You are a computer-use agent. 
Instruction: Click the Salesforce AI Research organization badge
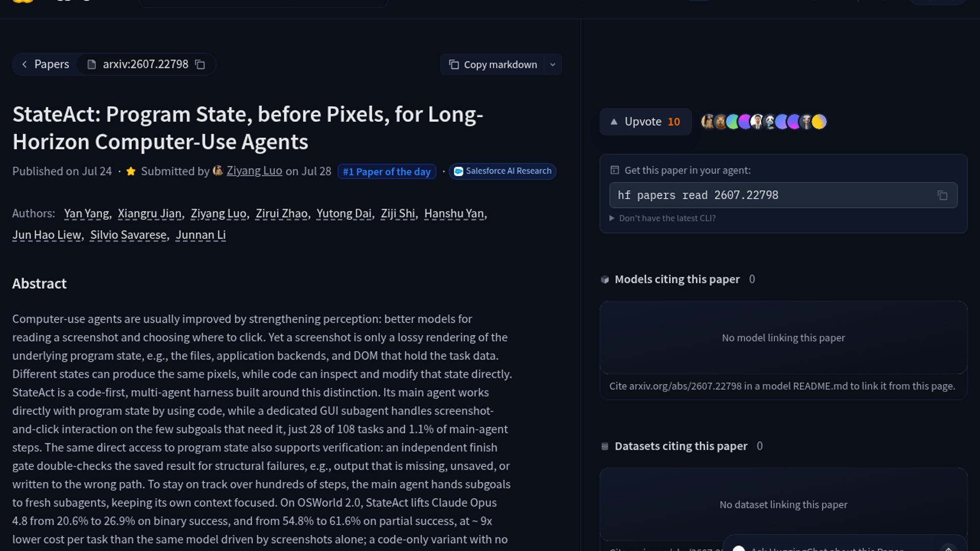tap(502, 171)
